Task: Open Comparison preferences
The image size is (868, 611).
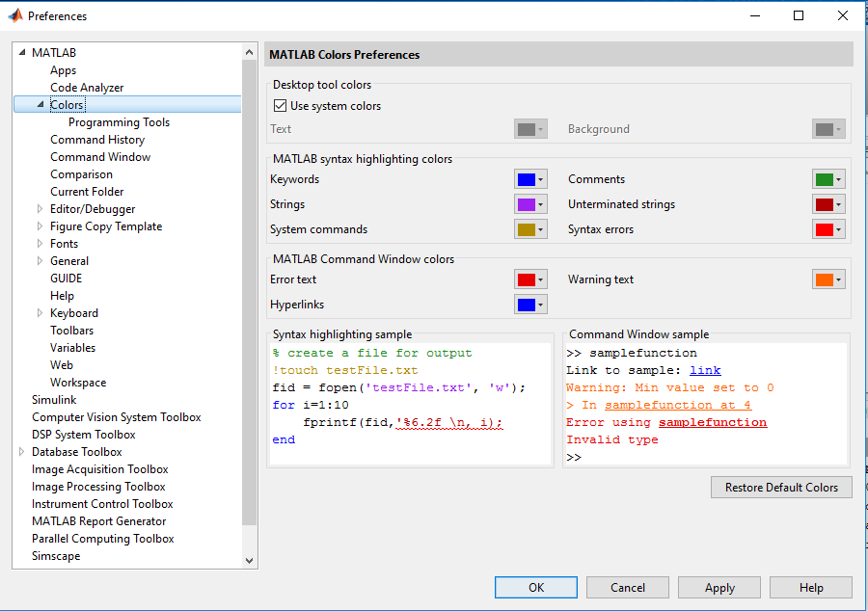Action: coord(81,174)
